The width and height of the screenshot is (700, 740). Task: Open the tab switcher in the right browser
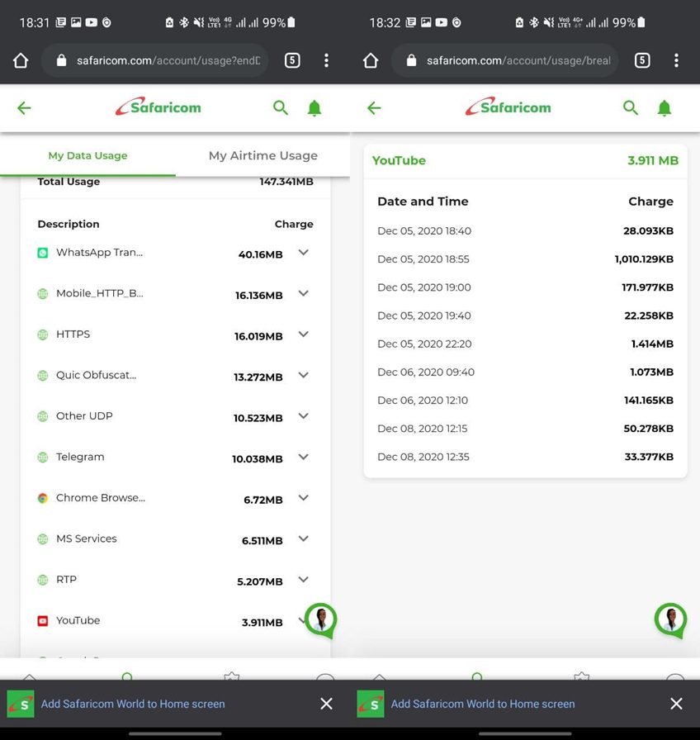coord(642,60)
